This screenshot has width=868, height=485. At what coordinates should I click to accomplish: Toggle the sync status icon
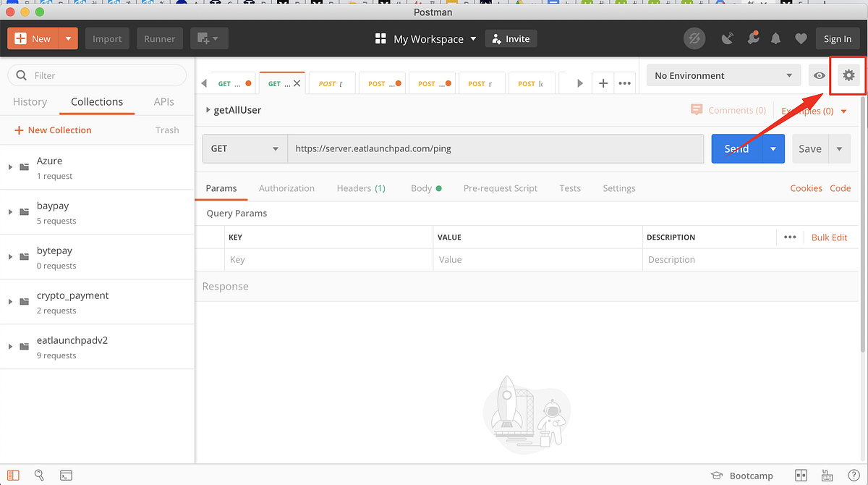tap(694, 38)
